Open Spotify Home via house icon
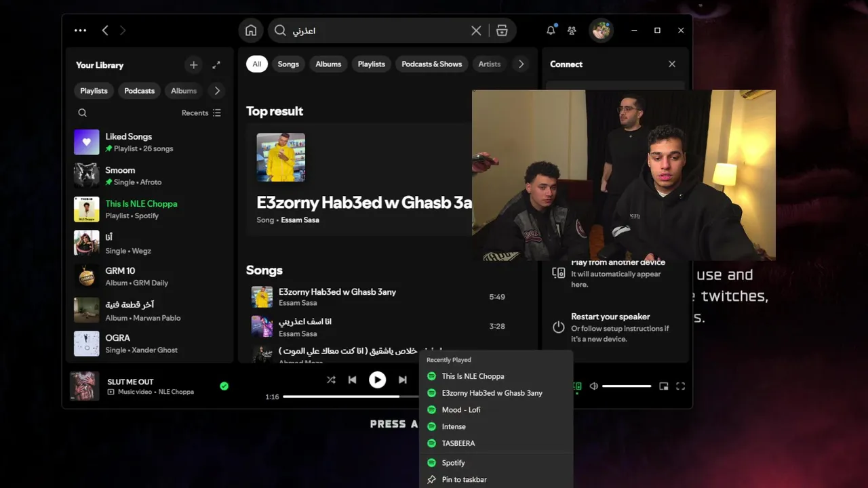This screenshot has width=868, height=488. (251, 30)
